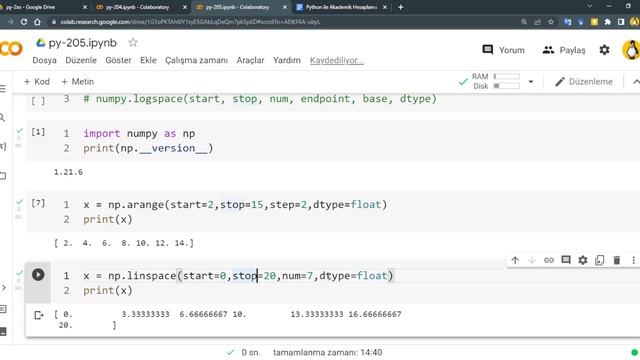Collapse the header with the chevron
Viewport: 640px width, 360px height.
tap(636, 82)
